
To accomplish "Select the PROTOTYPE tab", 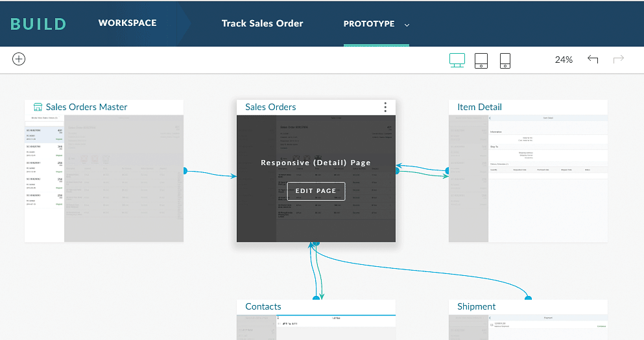I will pyautogui.click(x=368, y=24).
